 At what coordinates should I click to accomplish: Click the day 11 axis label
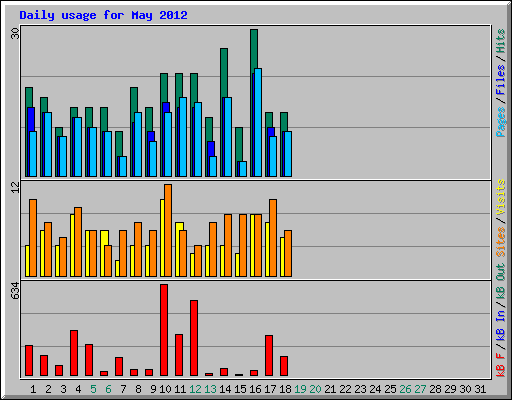point(180,389)
